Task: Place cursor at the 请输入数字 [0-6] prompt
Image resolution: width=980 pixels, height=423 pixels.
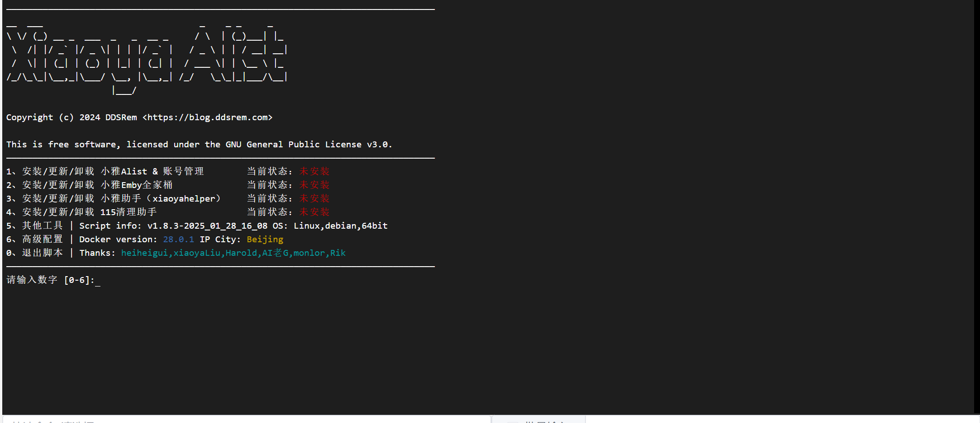Action: [x=98, y=281]
